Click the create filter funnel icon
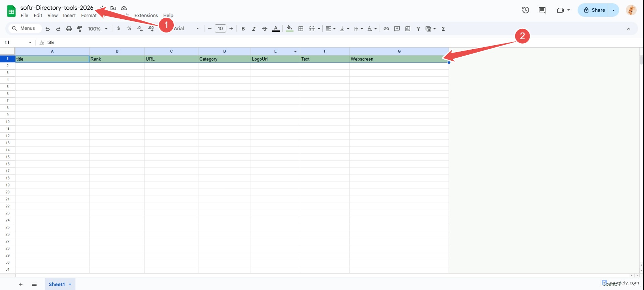644x290 pixels. tap(418, 29)
